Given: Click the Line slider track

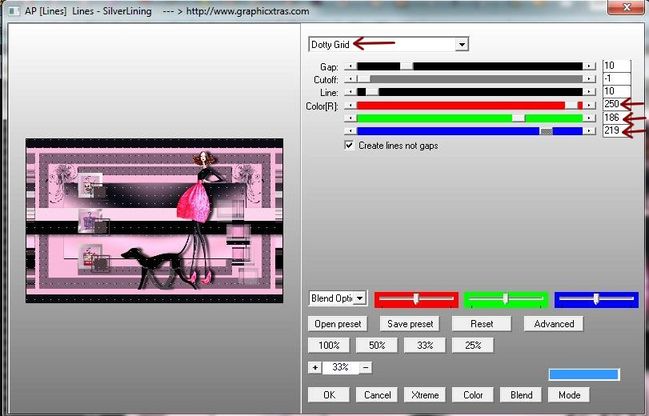Looking at the screenshot, I should [470, 92].
